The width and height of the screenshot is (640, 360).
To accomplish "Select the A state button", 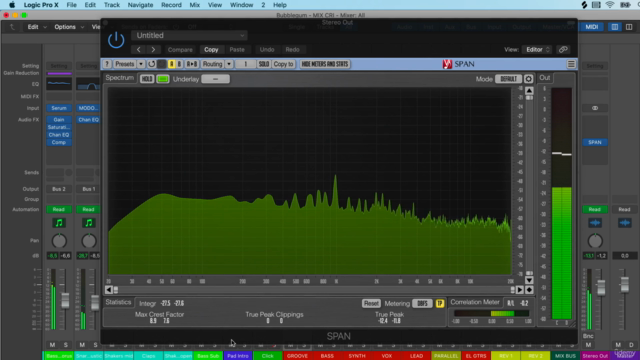I will click(171, 64).
